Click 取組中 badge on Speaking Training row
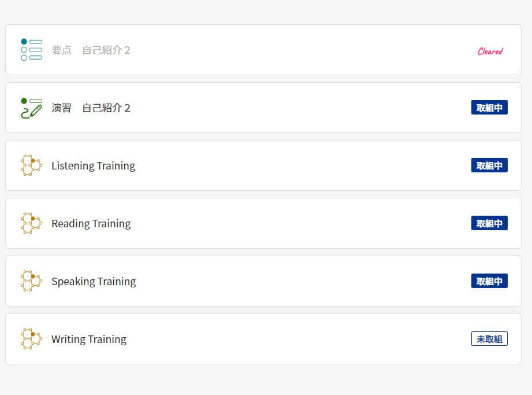 tap(489, 281)
